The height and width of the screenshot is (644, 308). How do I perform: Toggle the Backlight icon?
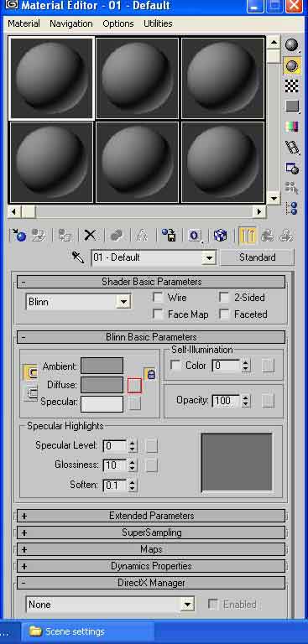292,65
